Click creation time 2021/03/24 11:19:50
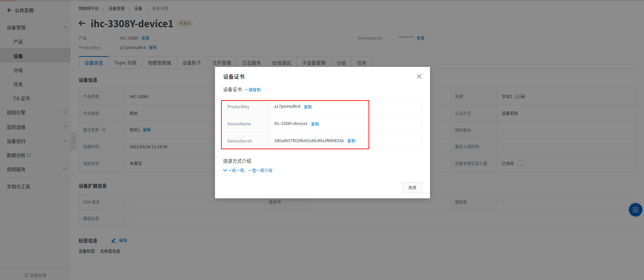Viewport: 644px width, 280px height. (x=148, y=147)
